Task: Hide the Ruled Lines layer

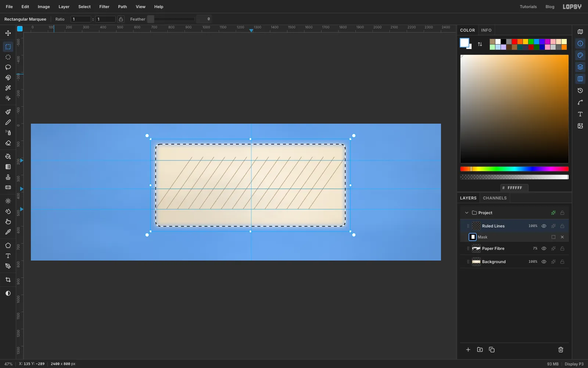Action: click(x=544, y=226)
